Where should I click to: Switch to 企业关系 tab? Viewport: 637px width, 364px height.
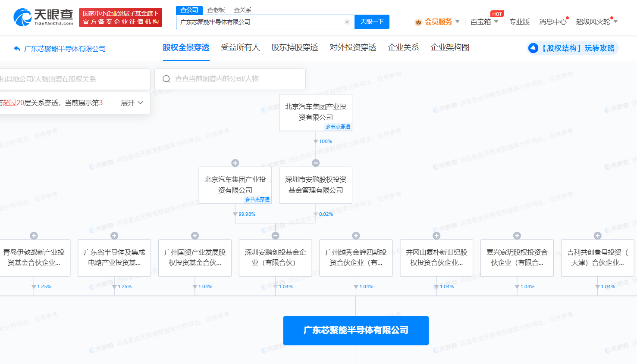[403, 47]
